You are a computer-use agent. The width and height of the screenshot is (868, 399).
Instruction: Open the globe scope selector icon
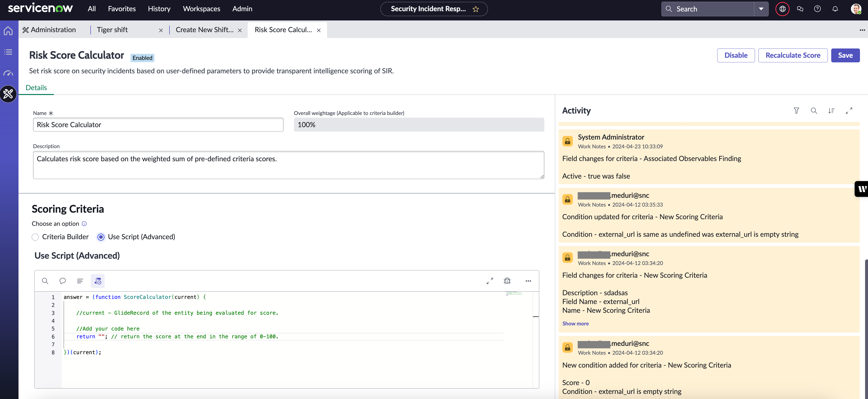(783, 9)
